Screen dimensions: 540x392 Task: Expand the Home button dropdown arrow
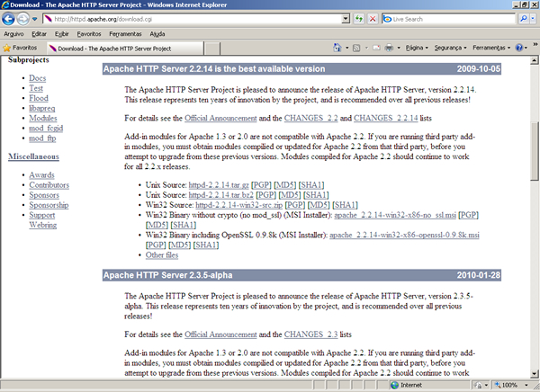point(346,48)
